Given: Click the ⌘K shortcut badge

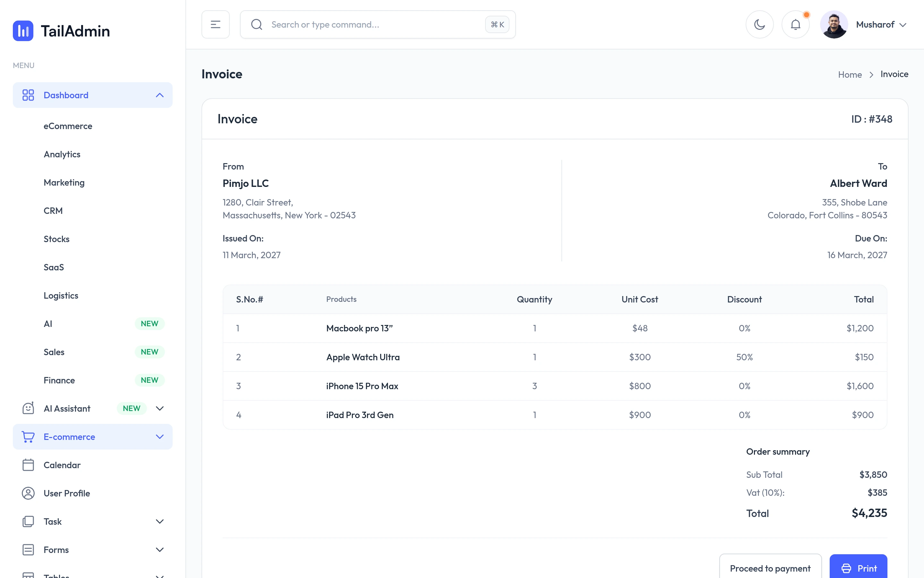Looking at the screenshot, I should [x=497, y=24].
